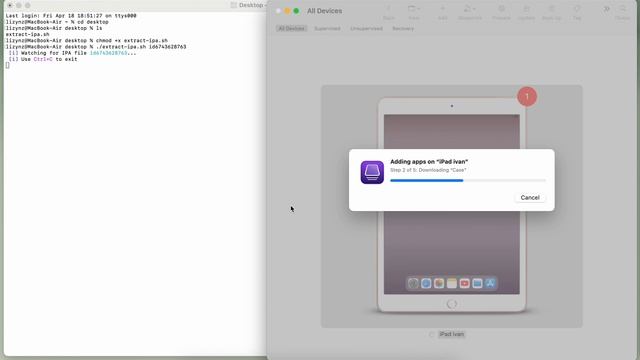The image size is (640, 360).
Task: Click the green zoom button of Configurator
Action: [x=296, y=11]
